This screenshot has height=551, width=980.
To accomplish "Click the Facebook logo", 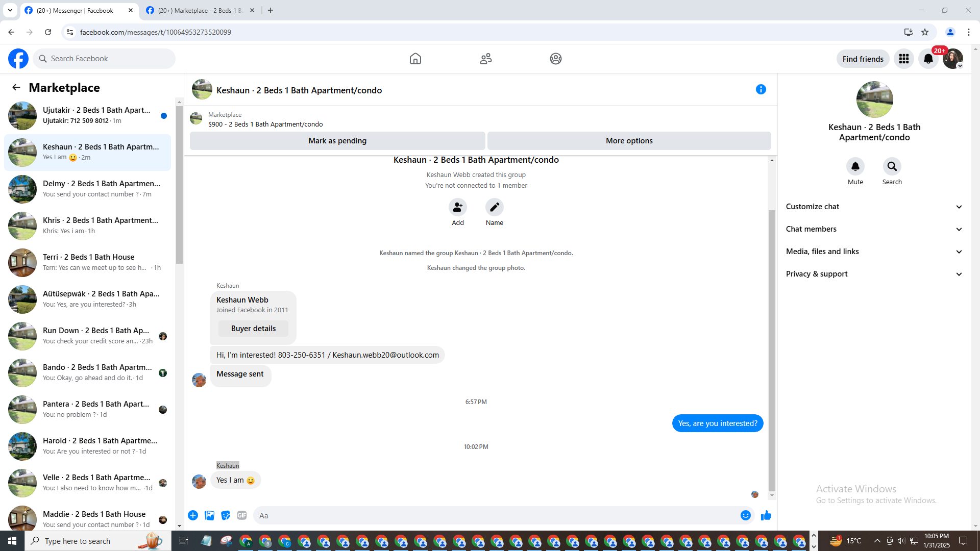I will pyautogui.click(x=18, y=59).
